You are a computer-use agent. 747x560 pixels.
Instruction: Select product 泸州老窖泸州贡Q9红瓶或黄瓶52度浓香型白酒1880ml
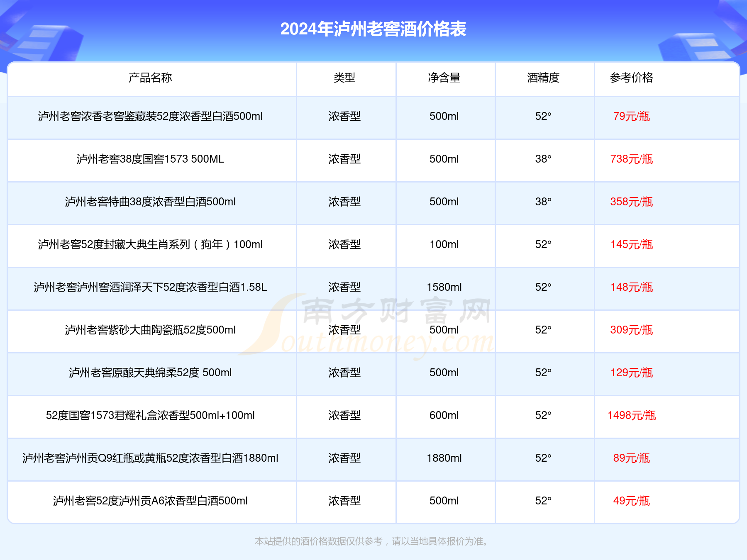click(x=150, y=458)
